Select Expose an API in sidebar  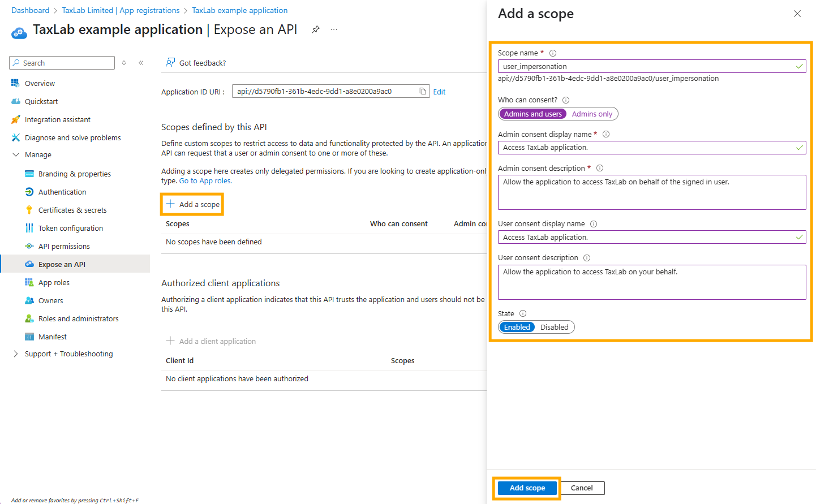tap(75, 264)
